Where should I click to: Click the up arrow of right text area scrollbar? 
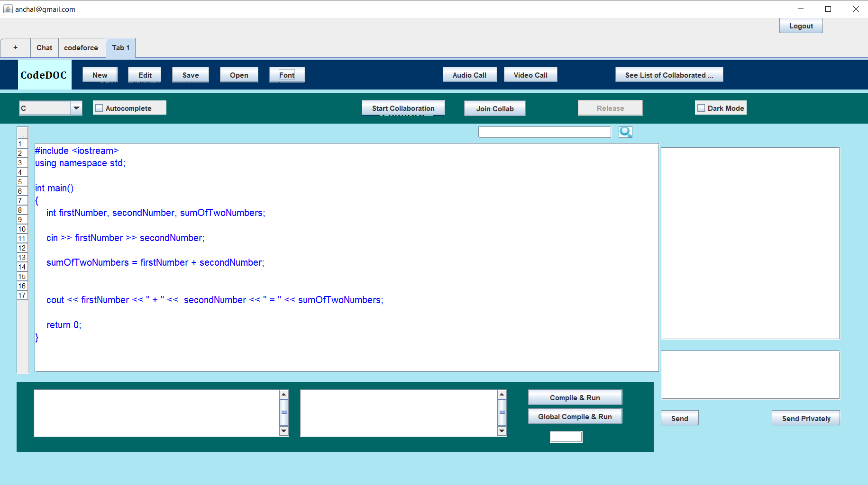point(502,395)
